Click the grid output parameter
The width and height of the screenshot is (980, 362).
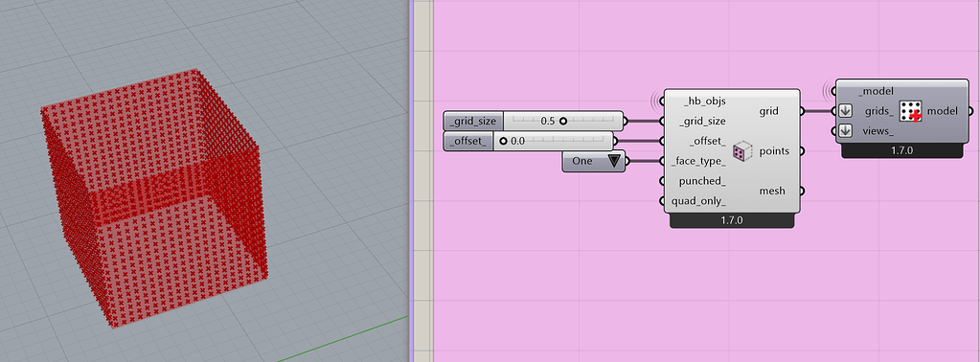click(x=768, y=111)
